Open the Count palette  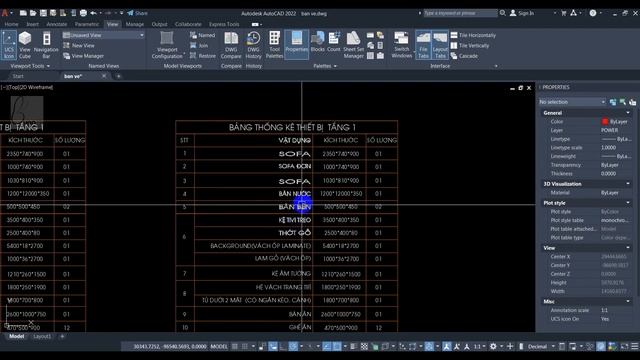(x=333, y=43)
